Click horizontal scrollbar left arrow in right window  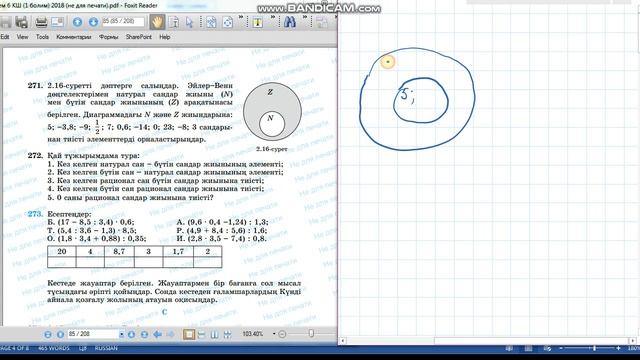click(x=342, y=340)
